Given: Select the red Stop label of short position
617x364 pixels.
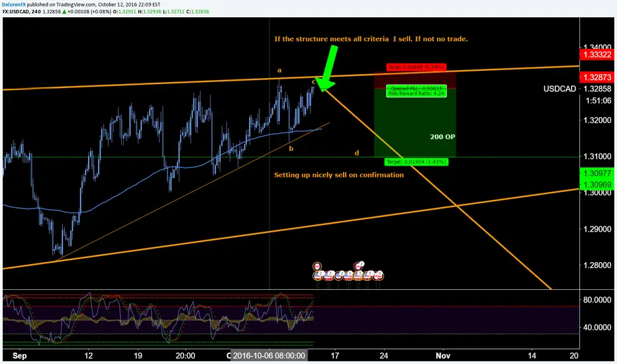Looking at the screenshot, I should [x=416, y=68].
